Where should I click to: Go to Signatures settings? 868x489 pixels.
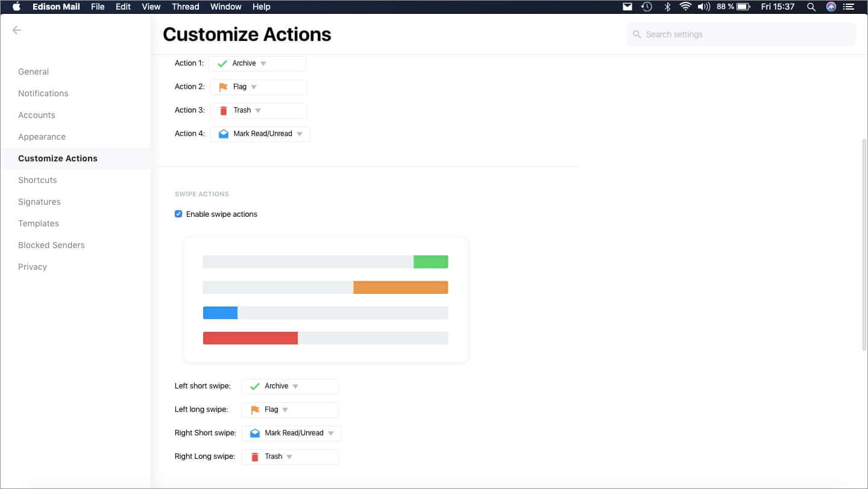39,202
